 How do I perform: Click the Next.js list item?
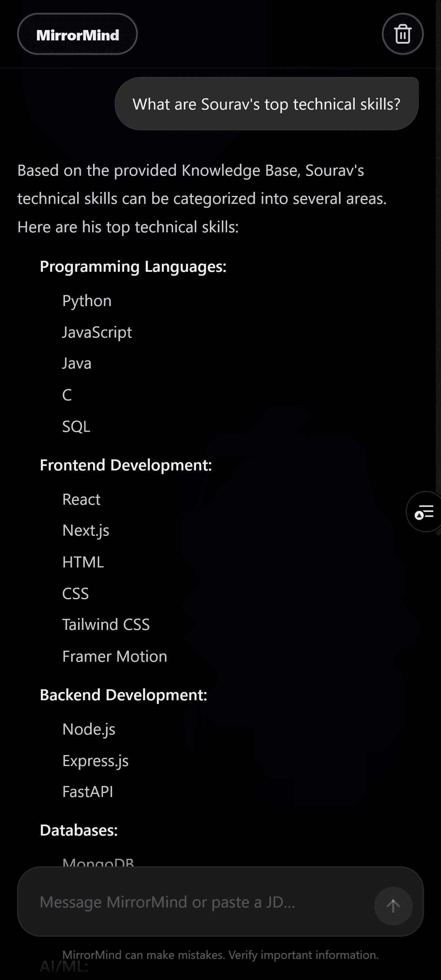[86, 531]
